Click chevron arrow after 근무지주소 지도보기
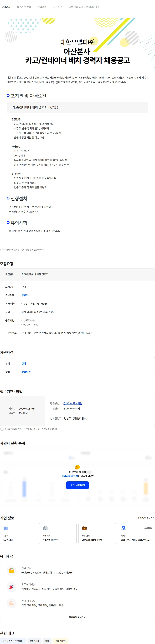 94,333
